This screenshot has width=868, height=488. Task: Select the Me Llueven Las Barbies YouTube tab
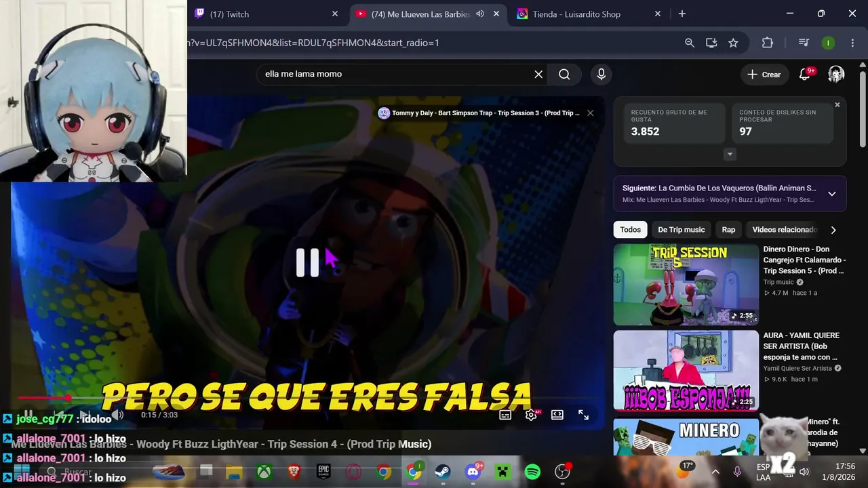(420, 14)
